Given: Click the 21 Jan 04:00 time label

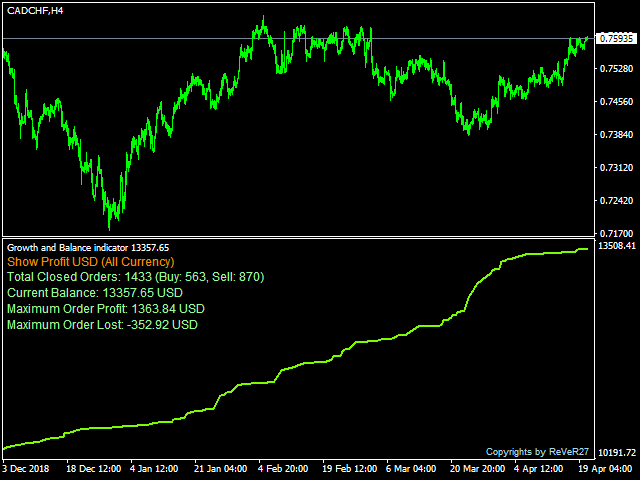Looking at the screenshot, I should [x=220, y=469].
